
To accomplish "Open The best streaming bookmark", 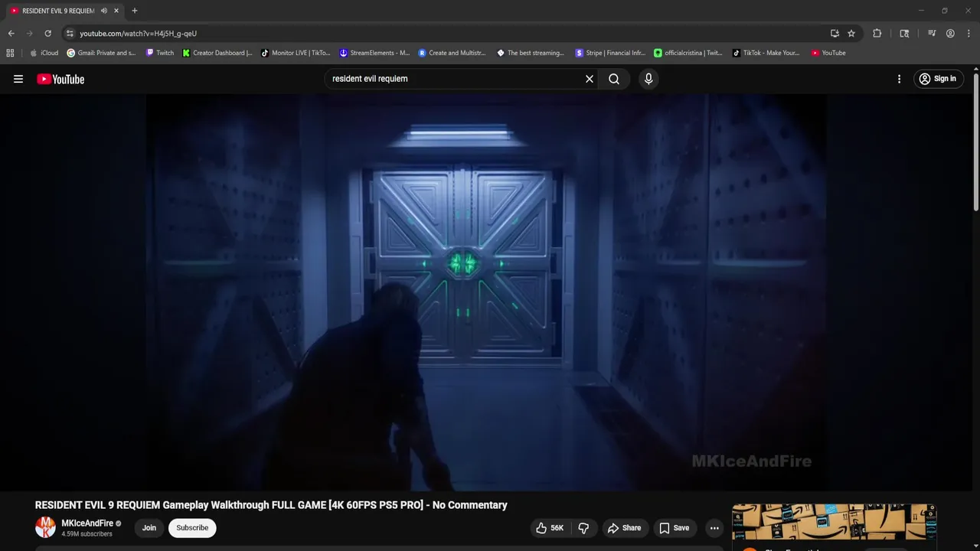I will click(x=531, y=53).
